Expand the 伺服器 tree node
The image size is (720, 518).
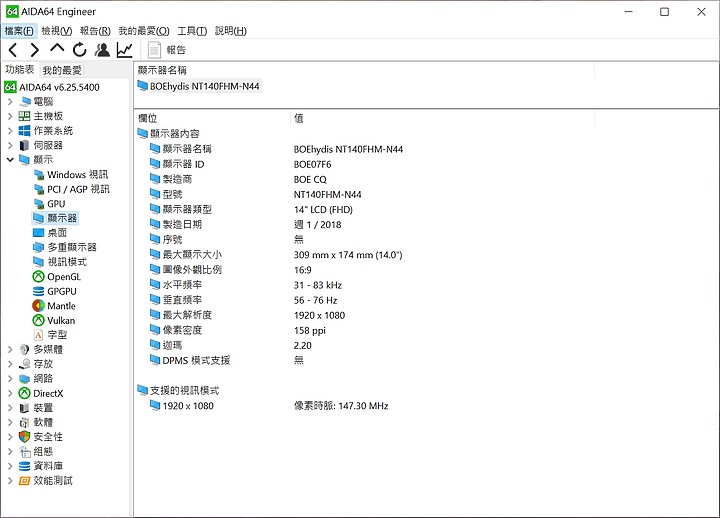10,146
